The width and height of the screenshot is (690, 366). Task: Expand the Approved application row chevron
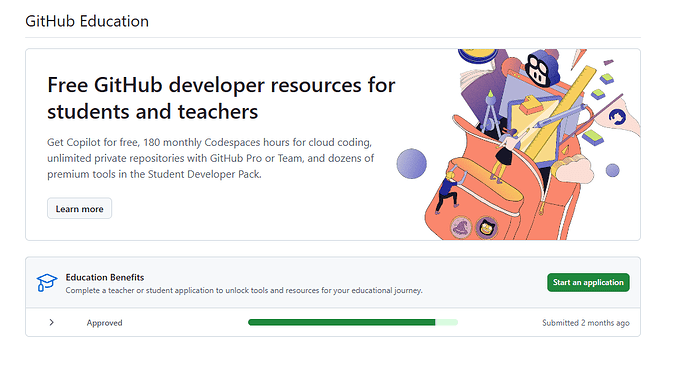pos(51,322)
